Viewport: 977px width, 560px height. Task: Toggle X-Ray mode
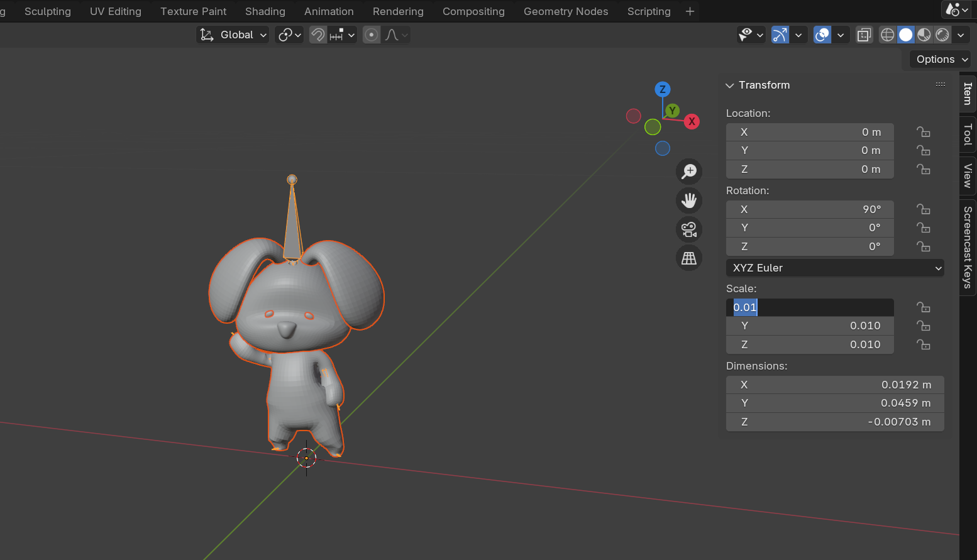pyautogui.click(x=864, y=35)
